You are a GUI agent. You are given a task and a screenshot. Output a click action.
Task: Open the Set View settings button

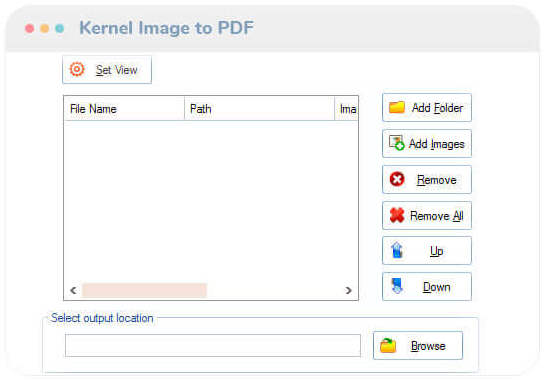point(107,70)
